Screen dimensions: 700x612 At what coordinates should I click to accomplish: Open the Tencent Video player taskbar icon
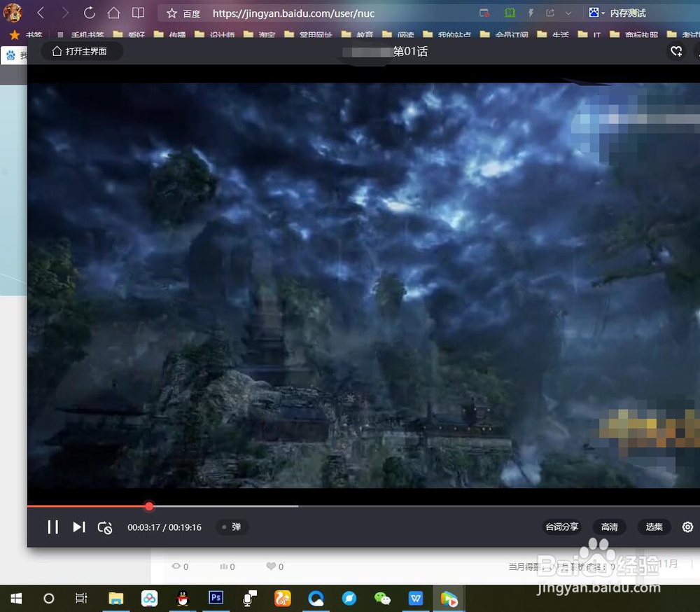(x=449, y=599)
